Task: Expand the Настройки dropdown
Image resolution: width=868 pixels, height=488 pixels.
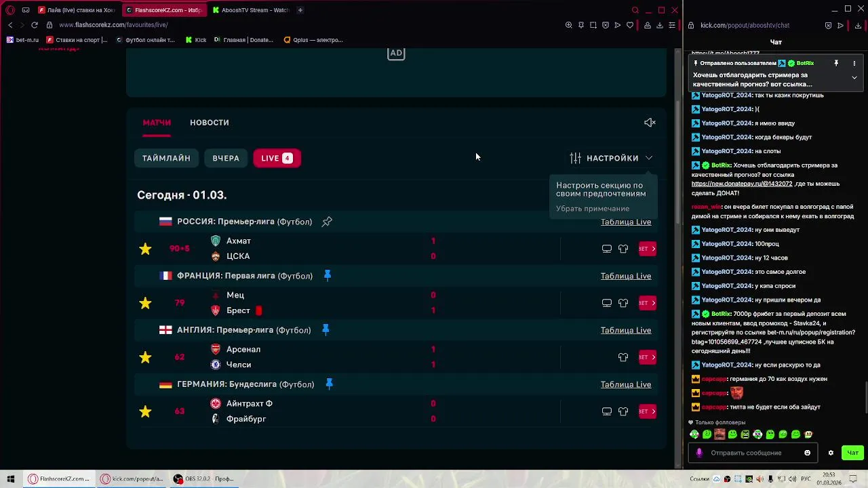Action: (612, 158)
